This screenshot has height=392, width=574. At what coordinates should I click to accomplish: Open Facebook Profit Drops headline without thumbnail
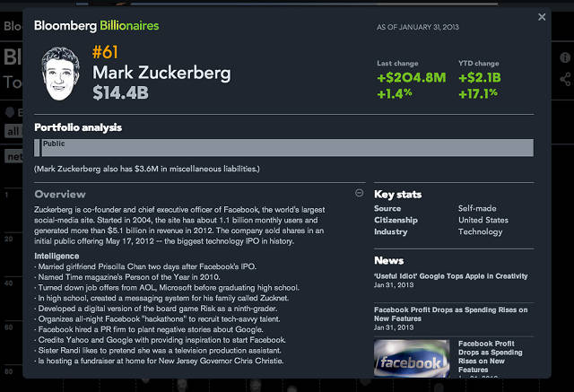(x=448, y=313)
